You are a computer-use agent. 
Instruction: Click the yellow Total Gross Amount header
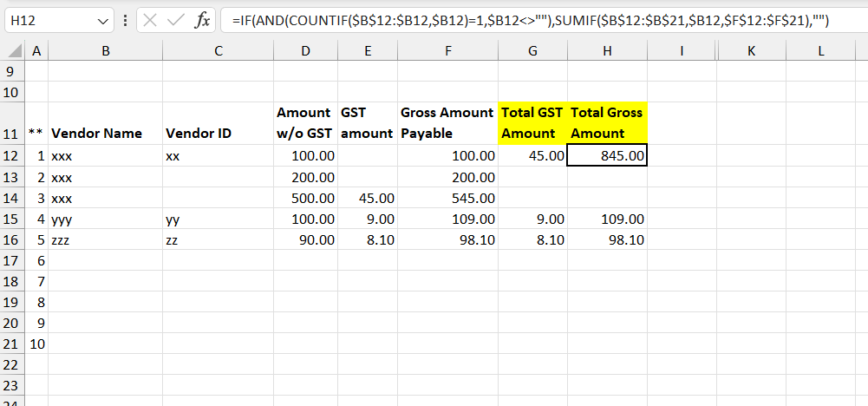[607, 123]
